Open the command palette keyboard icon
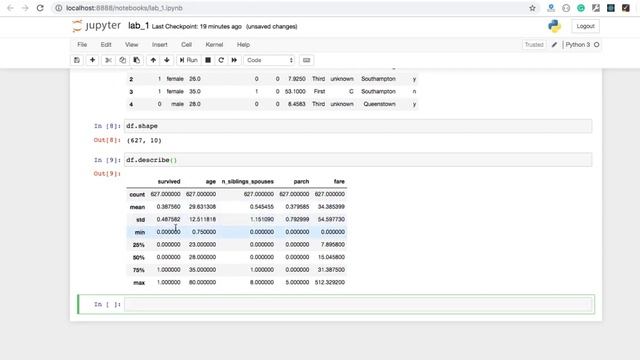The width and height of the screenshot is (640, 360). 307,60
